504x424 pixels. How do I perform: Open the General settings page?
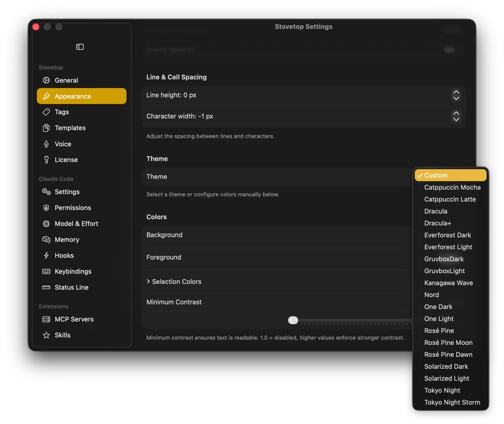[82, 80]
